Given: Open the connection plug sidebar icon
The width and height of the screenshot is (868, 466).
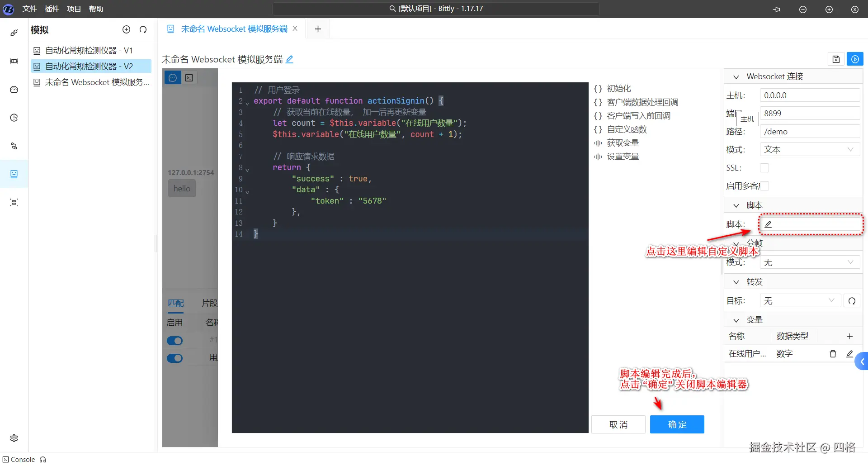Looking at the screenshot, I should click(14, 33).
